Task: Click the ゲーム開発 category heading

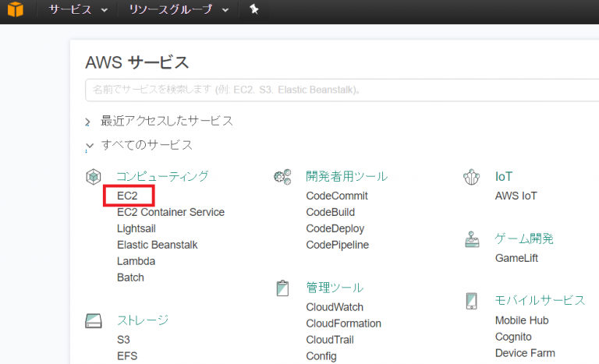Action: coord(524,239)
